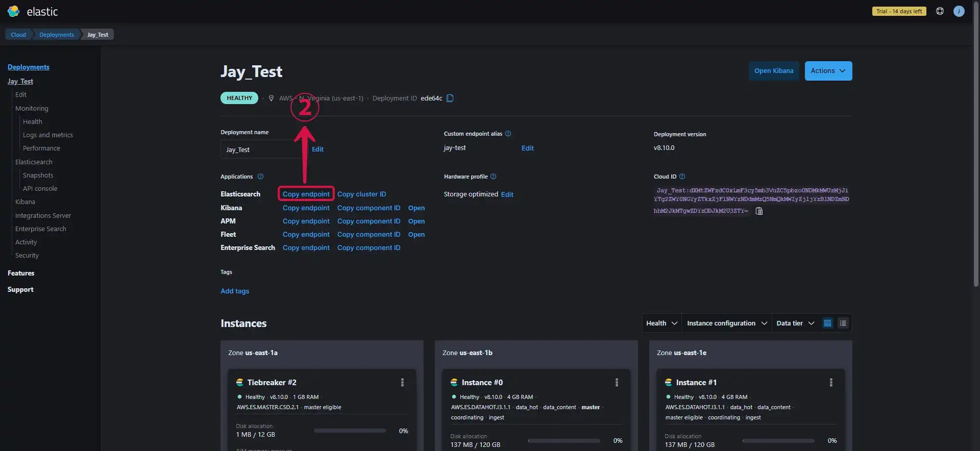Copy the Kibana component ID
This screenshot has width=980, height=451.
(369, 208)
